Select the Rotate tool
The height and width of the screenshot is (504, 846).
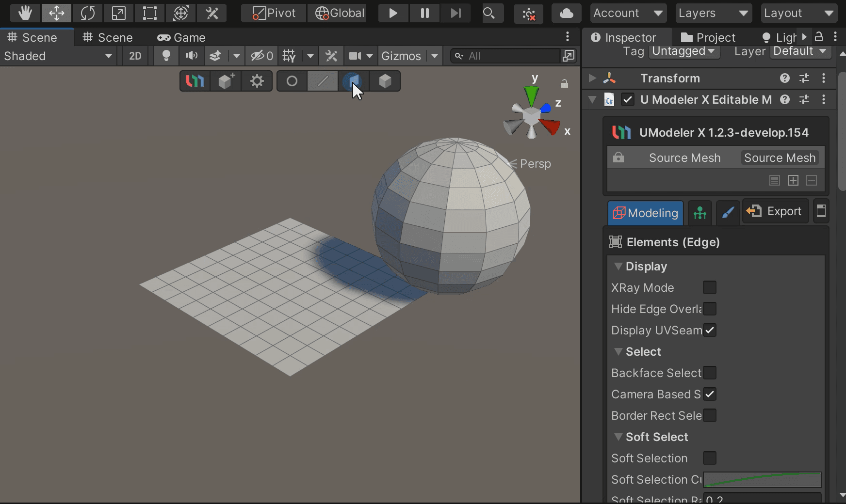[87, 13]
